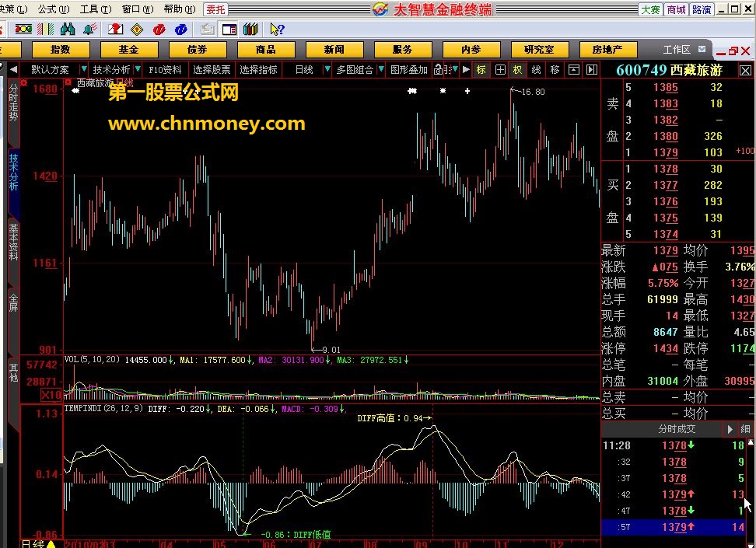
Task: Open the 多图组合 dropdown arrow
Action: pos(381,70)
